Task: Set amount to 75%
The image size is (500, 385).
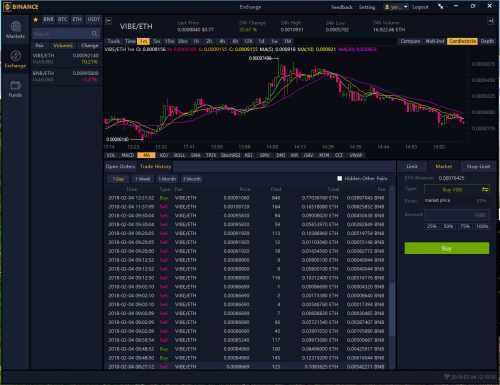Action: pos(465,226)
